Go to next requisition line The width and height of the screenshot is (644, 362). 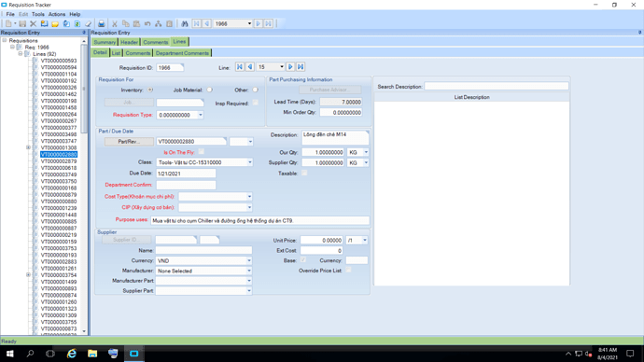pos(290,67)
